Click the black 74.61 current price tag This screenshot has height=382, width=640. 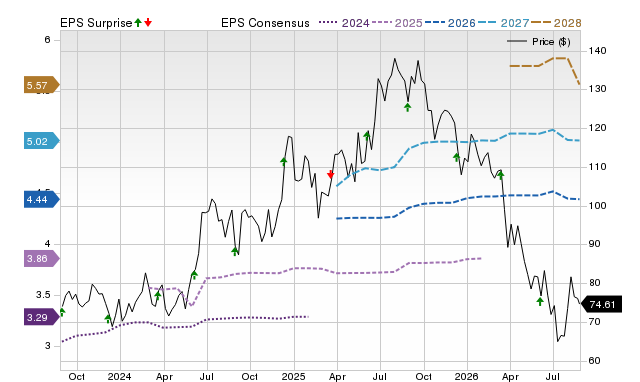[x=601, y=304]
